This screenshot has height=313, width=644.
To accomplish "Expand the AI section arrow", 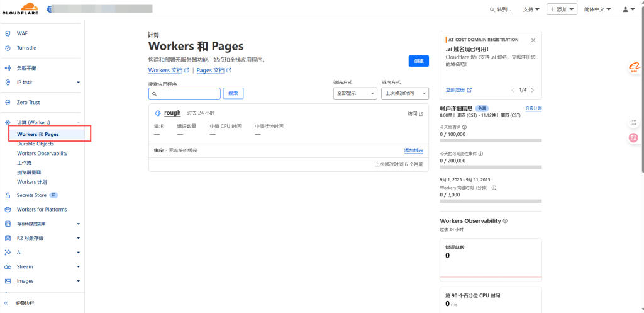I will (x=79, y=253).
